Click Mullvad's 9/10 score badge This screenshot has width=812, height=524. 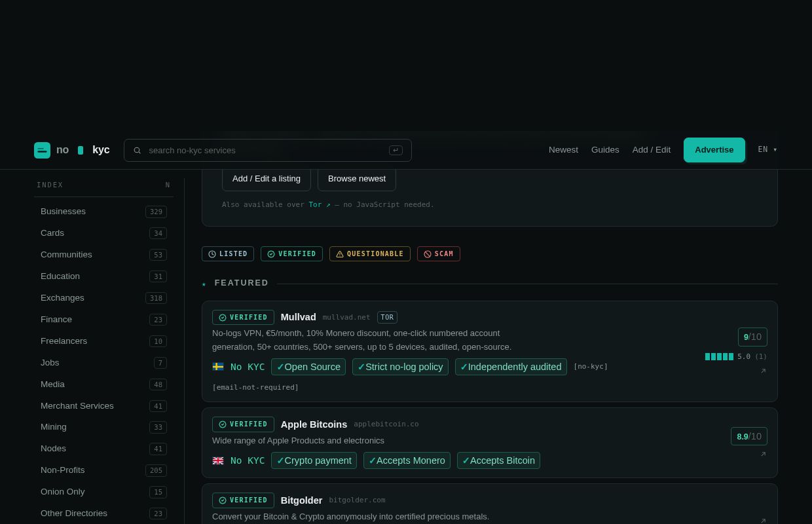(752, 337)
